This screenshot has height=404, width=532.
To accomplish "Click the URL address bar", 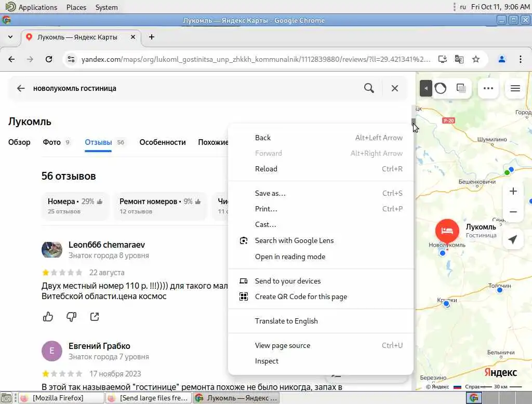I will tap(256, 59).
